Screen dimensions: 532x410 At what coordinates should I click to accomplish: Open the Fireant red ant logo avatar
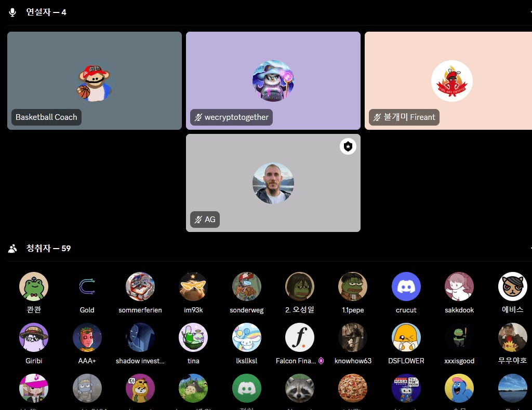(451, 81)
